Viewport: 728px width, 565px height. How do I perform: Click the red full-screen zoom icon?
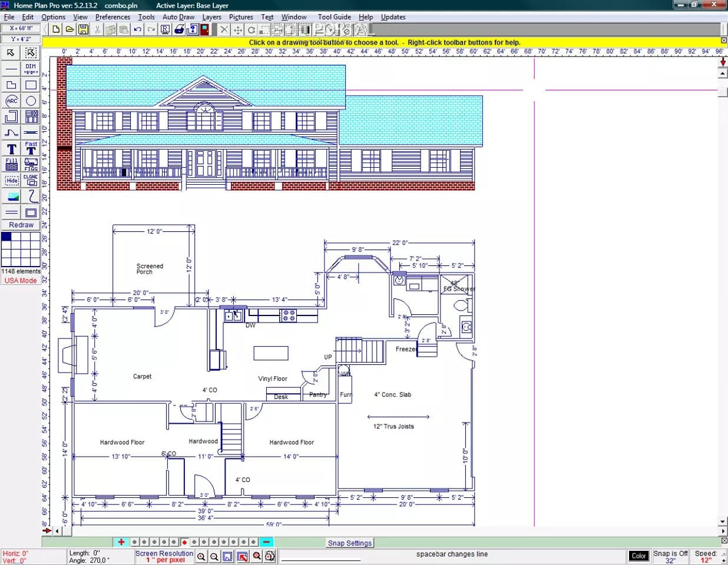click(242, 556)
